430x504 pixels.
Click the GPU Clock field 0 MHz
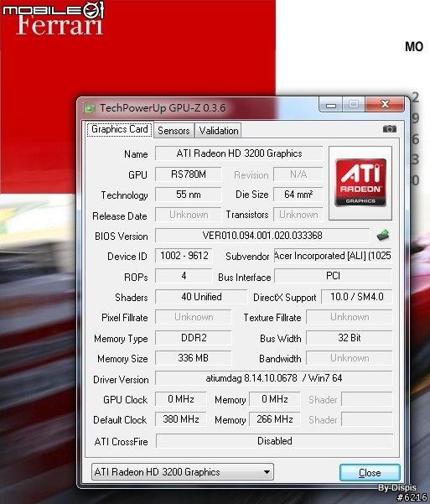click(181, 399)
